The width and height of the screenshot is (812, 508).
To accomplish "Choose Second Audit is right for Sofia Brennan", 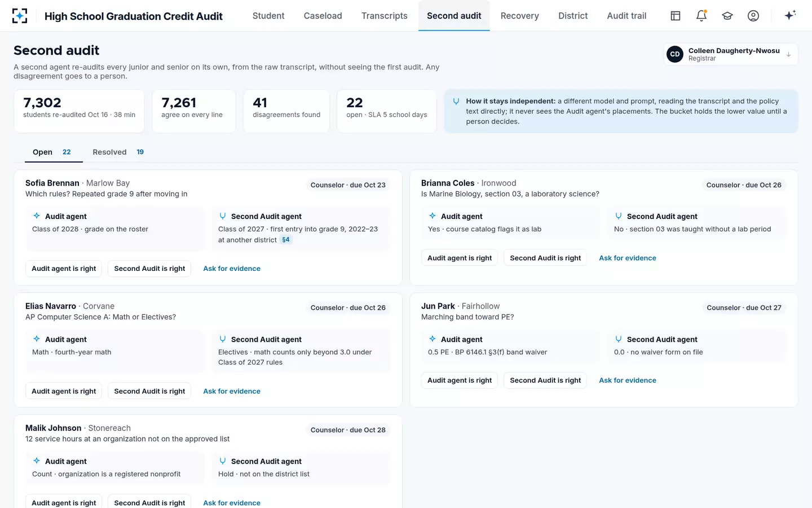I will click(x=149, y=269).
